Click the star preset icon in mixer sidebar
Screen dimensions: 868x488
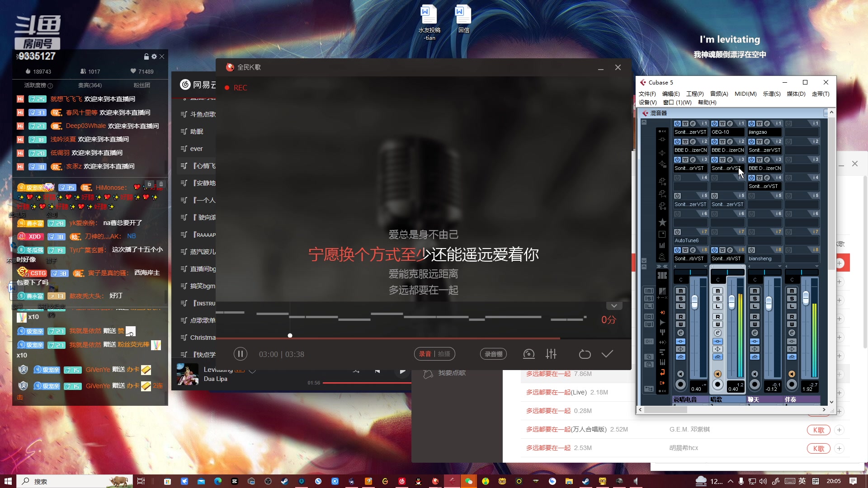point(662,222)
